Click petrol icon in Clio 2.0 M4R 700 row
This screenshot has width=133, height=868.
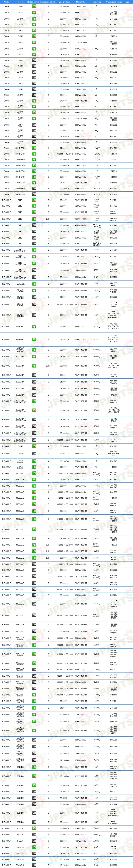click(34, 219)
